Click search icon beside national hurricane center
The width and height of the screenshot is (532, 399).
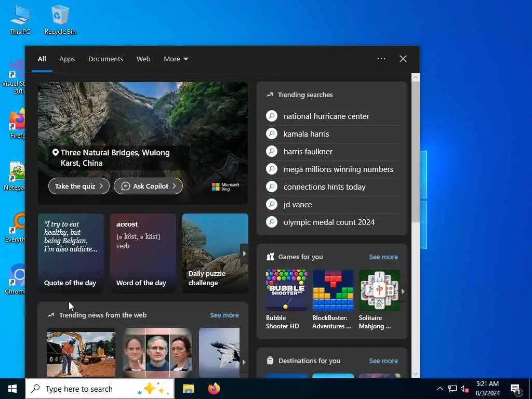(x=272, y=116)
